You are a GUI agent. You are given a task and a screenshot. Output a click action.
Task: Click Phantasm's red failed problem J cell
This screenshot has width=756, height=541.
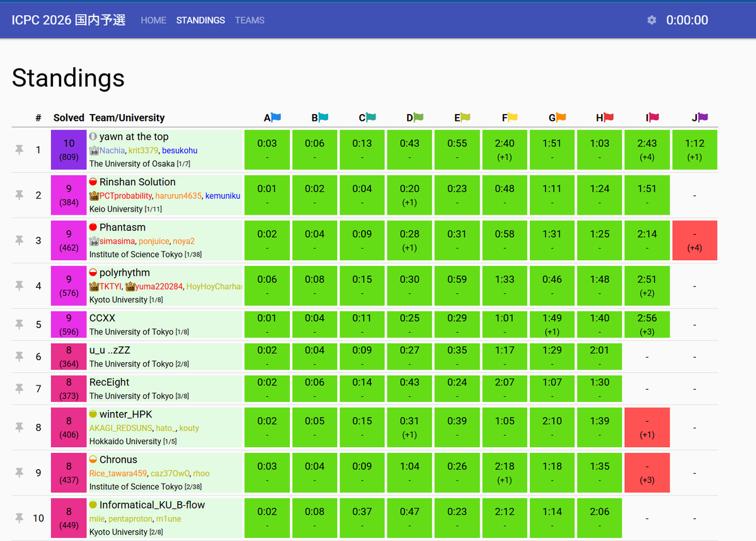[695, 241]
